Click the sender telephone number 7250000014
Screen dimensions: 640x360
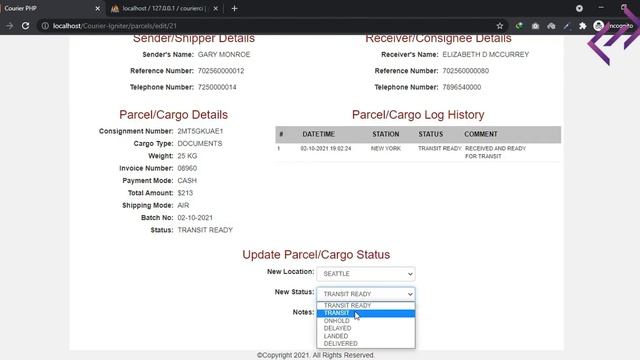[217, 87]
